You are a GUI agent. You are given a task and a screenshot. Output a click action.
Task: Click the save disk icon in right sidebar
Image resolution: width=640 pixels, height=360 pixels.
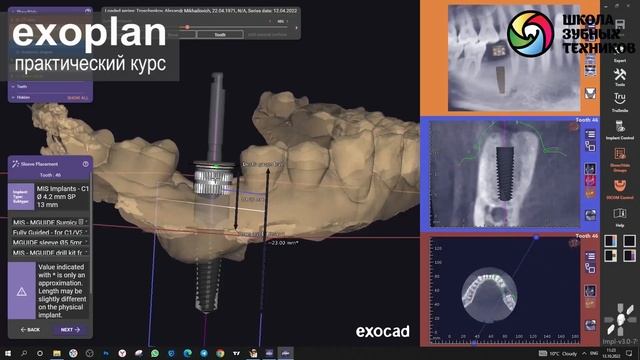[x=620, y=24]
